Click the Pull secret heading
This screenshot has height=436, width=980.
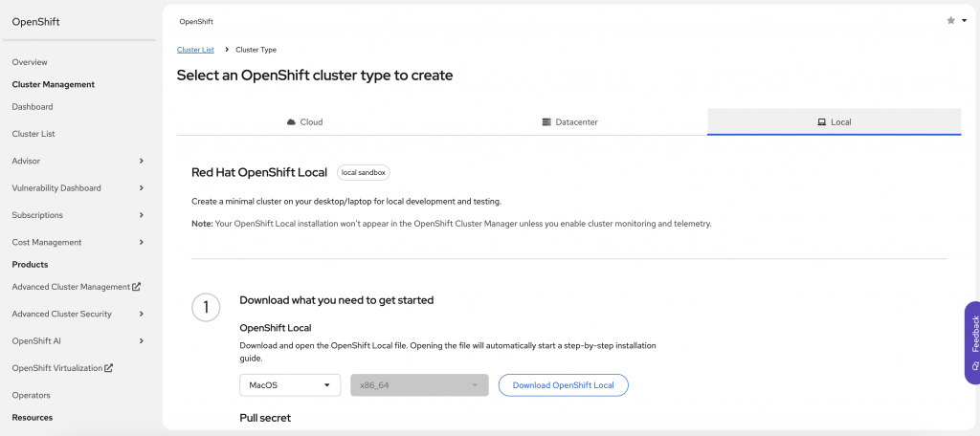265,417
